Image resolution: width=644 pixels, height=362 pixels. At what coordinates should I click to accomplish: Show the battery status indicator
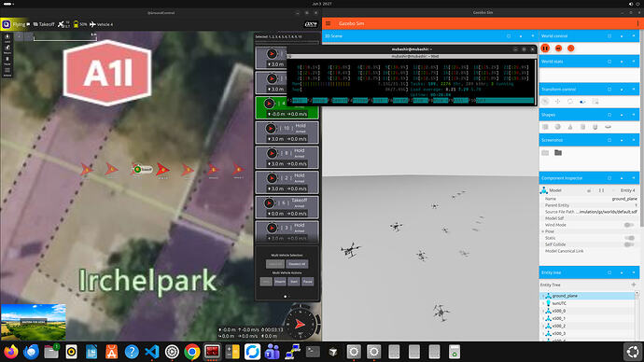[80, 24]
